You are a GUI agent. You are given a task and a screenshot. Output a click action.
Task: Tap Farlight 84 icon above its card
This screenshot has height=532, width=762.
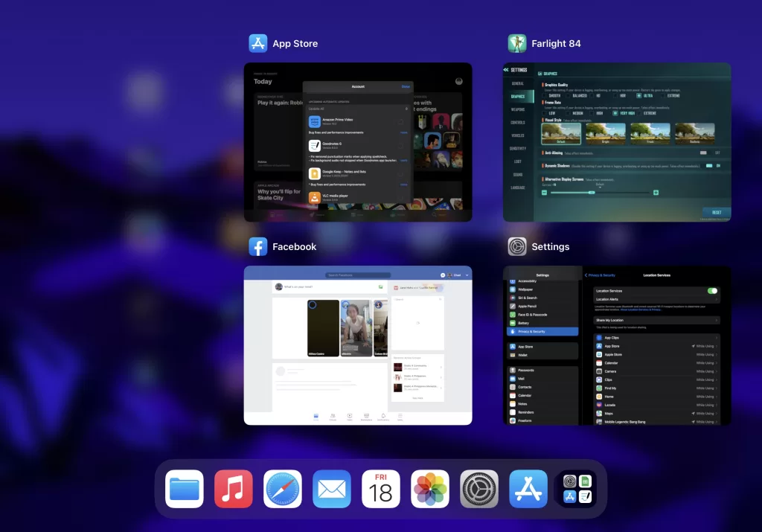point(517,43)
